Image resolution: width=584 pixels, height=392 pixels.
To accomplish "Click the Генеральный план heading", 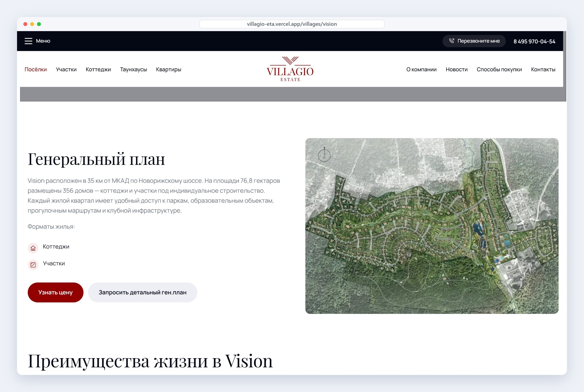I will [96, 159].
